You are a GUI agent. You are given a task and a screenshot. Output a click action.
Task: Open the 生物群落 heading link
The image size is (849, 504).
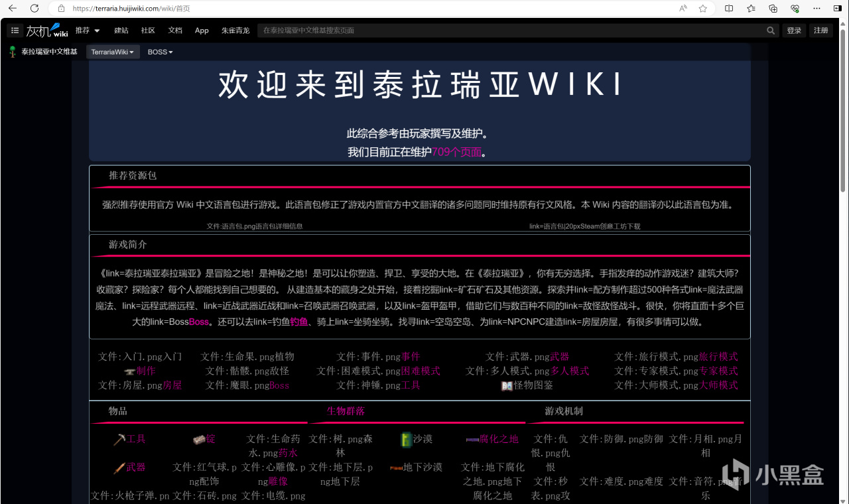click(346, 411)
